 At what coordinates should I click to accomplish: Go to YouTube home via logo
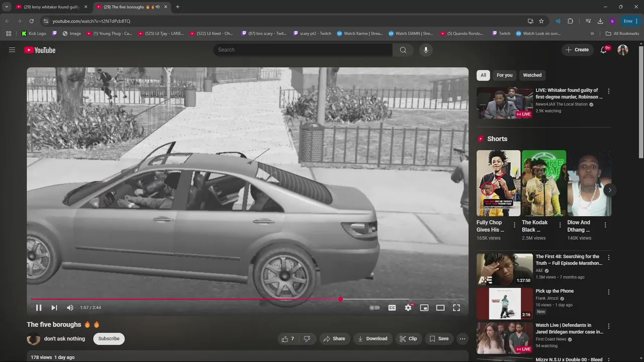point(40,50)
